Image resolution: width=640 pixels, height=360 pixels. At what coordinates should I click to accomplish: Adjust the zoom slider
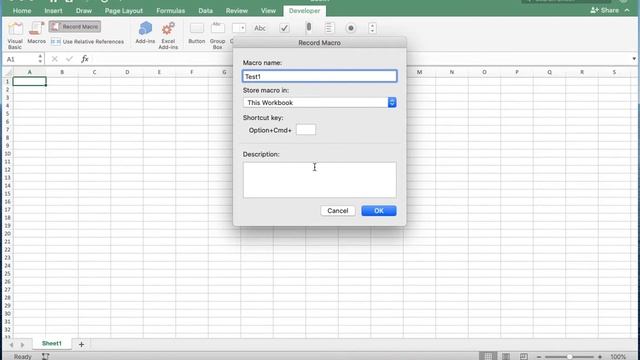569,357
